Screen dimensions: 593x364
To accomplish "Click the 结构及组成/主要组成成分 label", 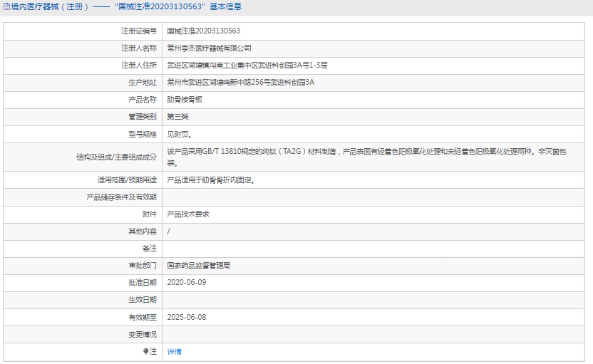I will point(116,157).
